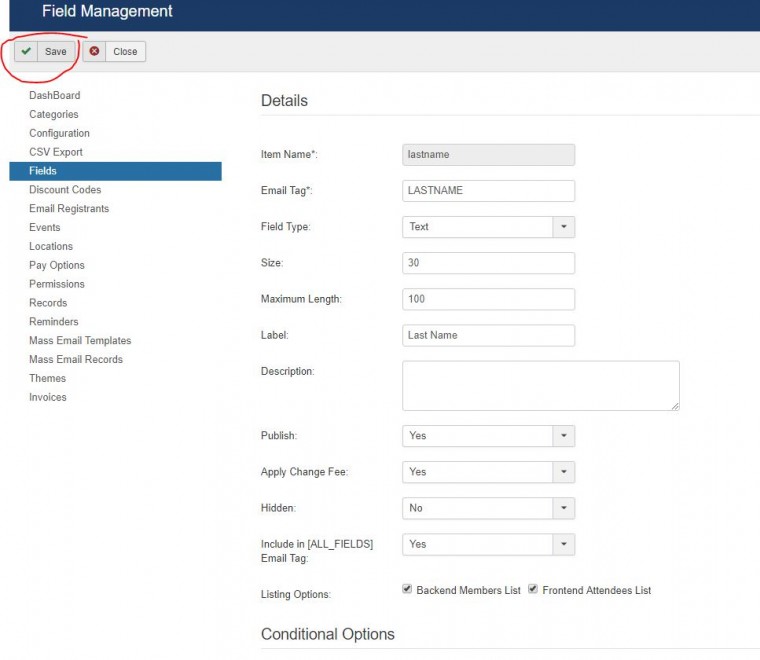Click the green checkmark Save icon
The height and width of the screenshot is (660, 760).
pos(26,51)
